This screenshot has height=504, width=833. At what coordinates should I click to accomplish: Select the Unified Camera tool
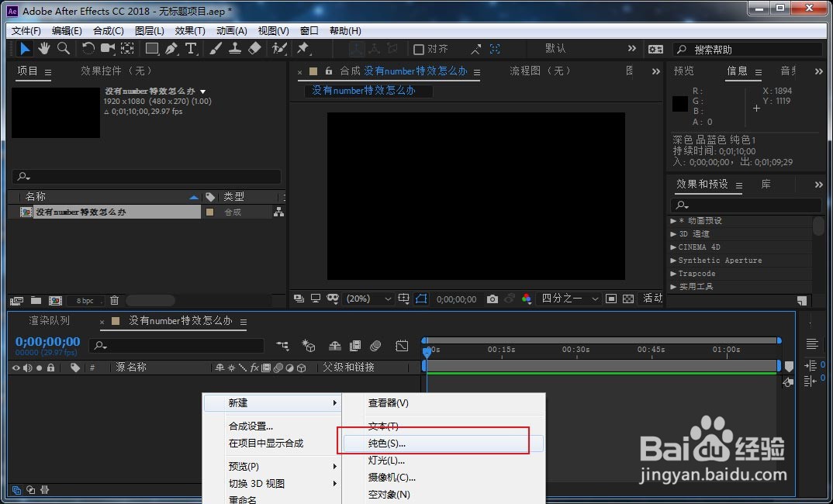tap(108, 49)
